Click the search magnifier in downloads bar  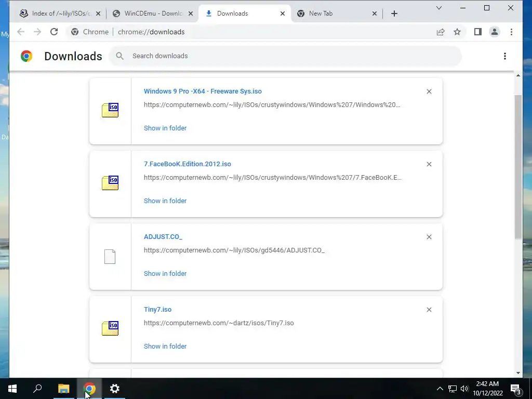(x=119, y=56)
